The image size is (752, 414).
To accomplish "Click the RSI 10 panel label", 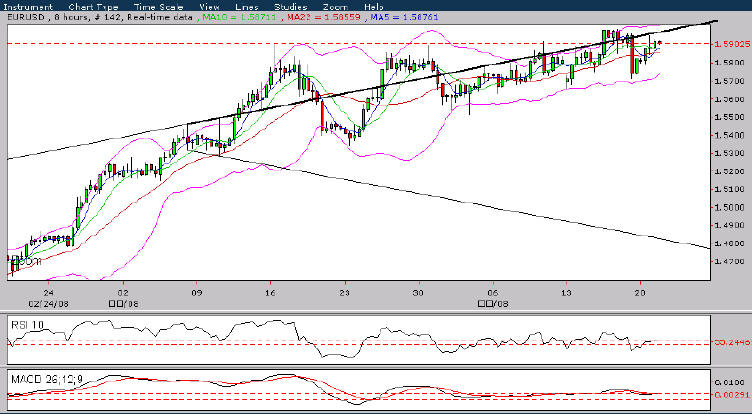I will coord(27,325).
